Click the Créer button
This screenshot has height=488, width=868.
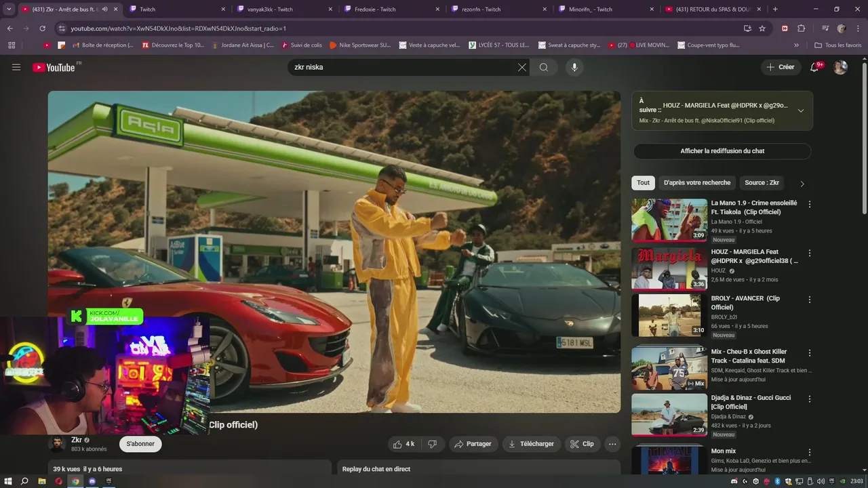click(x=781, y=67)
